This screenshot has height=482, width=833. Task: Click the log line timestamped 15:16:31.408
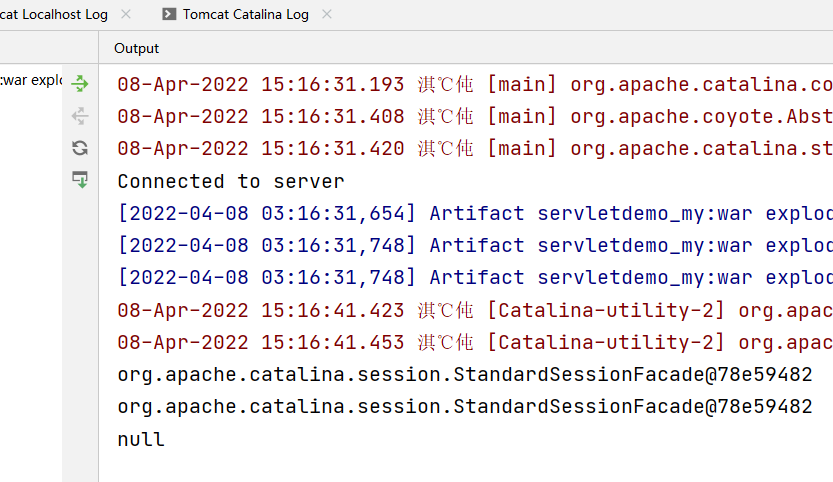tap(475, 116)
